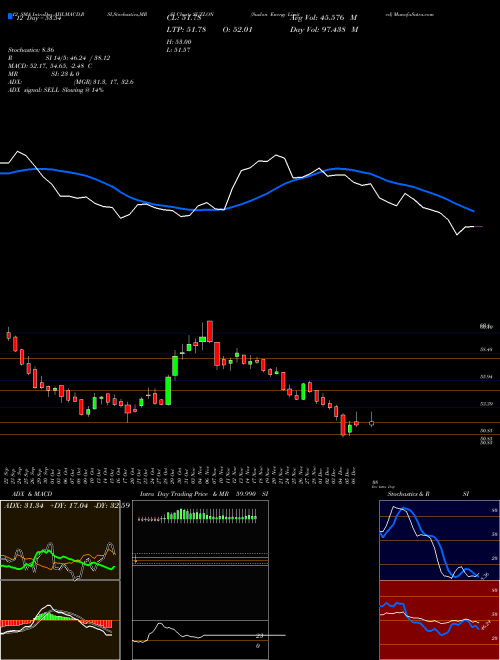The width and height of the screenshot is (500, 660).
Task: Click the Day Vol: 97.438 M text
Action: pos(324,29)
